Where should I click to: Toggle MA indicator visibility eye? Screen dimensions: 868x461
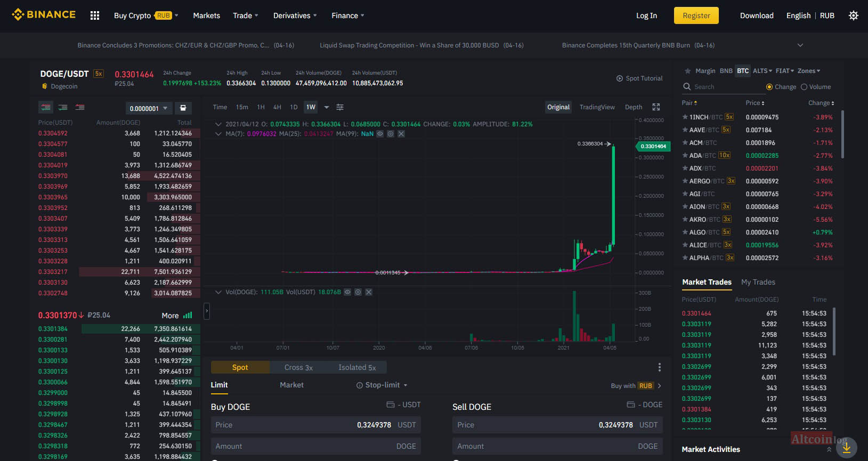coord(380,134)
